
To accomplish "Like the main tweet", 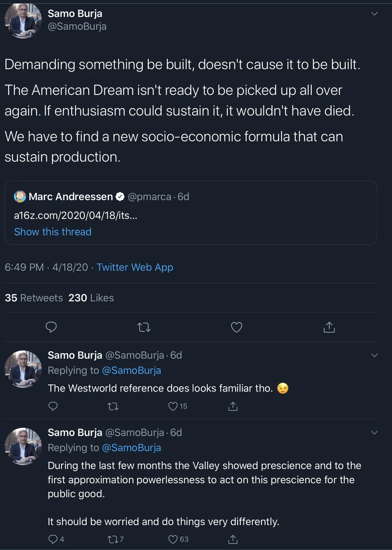I will click(x=236, y=327).
